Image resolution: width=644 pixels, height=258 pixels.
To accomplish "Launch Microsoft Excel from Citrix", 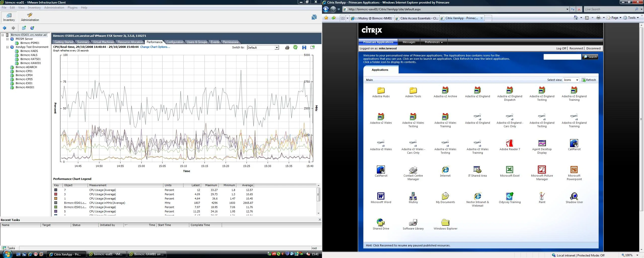I will point(510,172).
